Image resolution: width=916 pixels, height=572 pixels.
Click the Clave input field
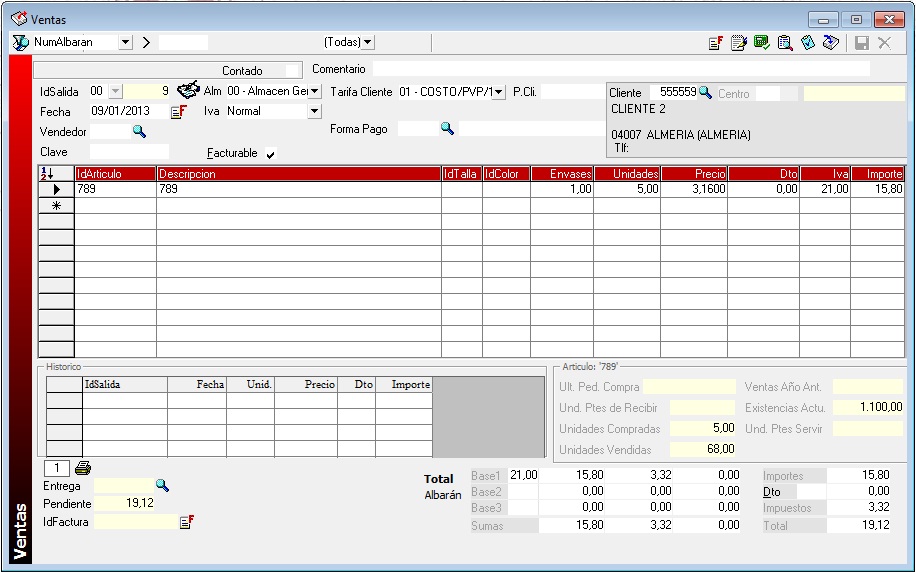[x=129, y=152]
